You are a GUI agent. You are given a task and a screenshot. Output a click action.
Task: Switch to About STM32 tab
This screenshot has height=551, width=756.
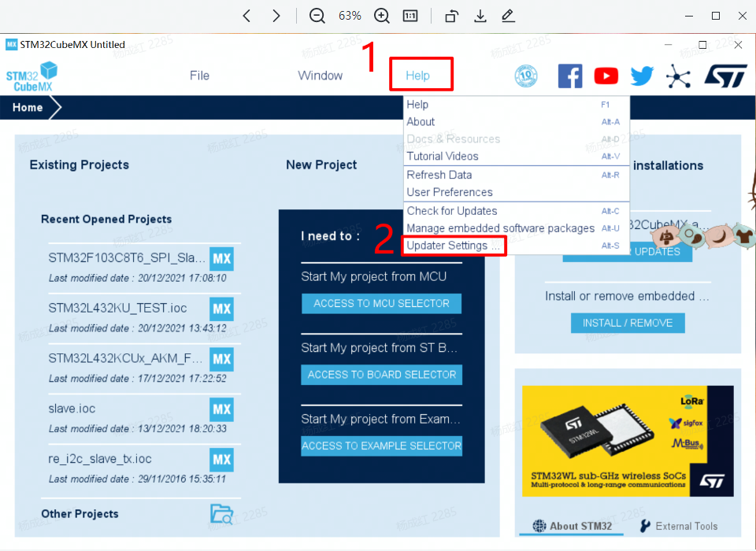[x=572, y=526]
